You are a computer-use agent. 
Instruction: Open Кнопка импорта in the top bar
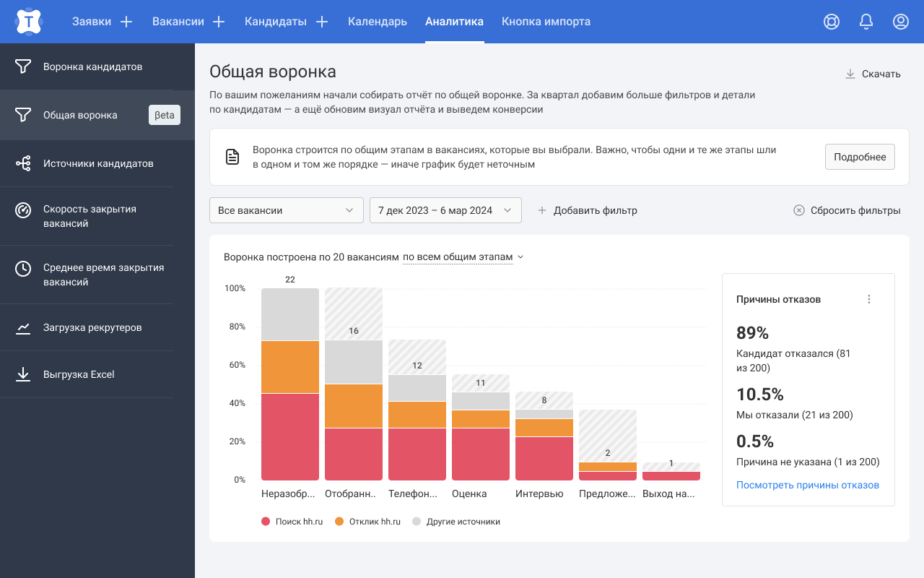coord(546,22)
